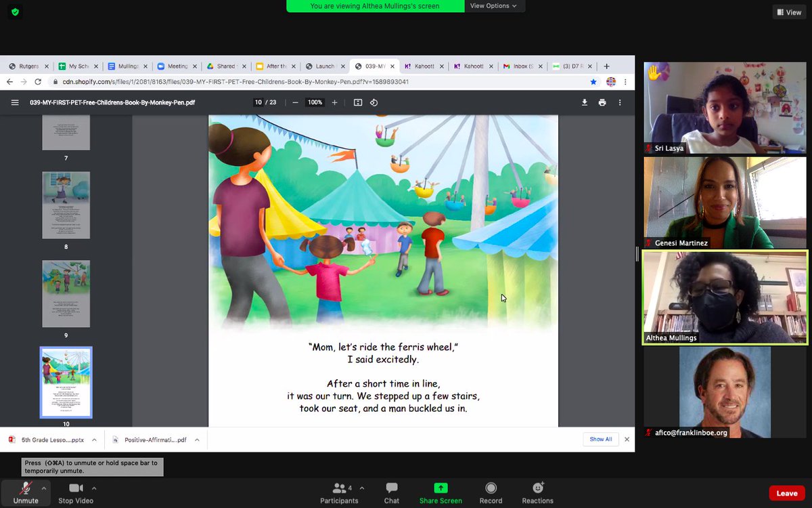Download the PDF file

(585, 102)
